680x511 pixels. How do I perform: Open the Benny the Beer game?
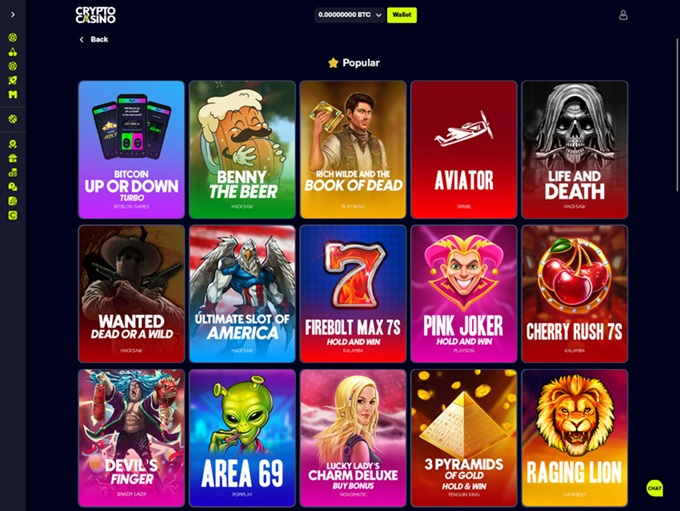coord(242,150)
